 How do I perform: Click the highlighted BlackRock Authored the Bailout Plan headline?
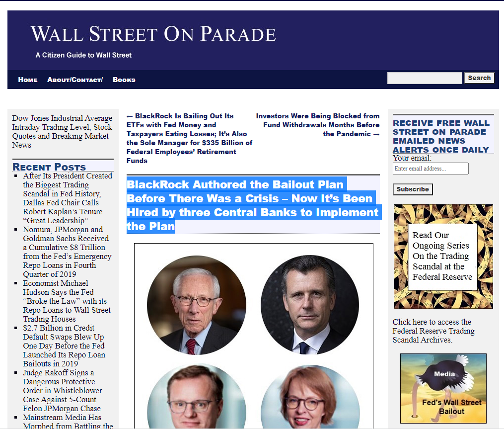(253, 205)
